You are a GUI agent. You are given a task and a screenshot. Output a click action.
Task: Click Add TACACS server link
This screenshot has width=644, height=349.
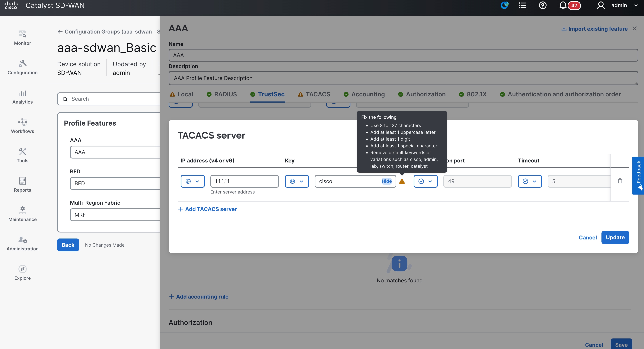[207, 209]
